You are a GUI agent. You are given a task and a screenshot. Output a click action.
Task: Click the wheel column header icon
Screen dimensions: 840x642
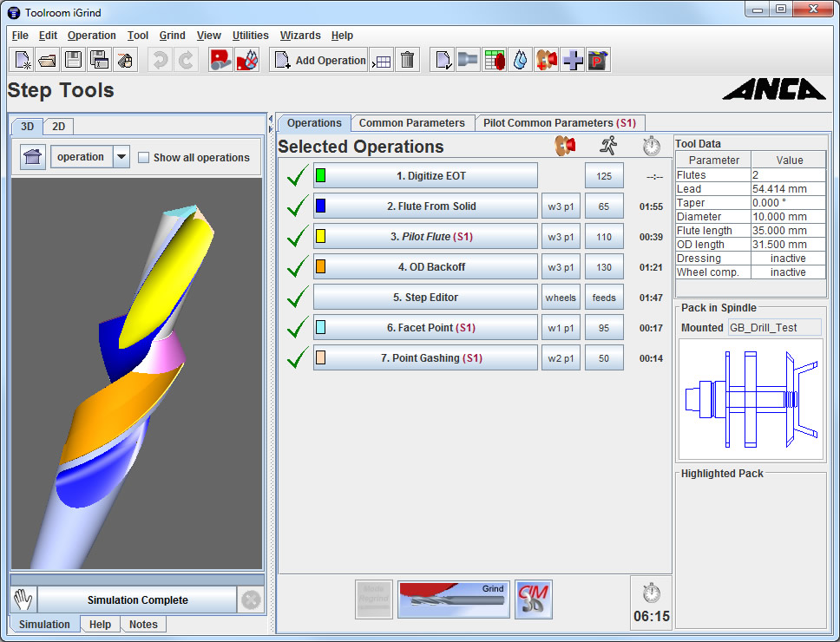[x=565, y=146]
